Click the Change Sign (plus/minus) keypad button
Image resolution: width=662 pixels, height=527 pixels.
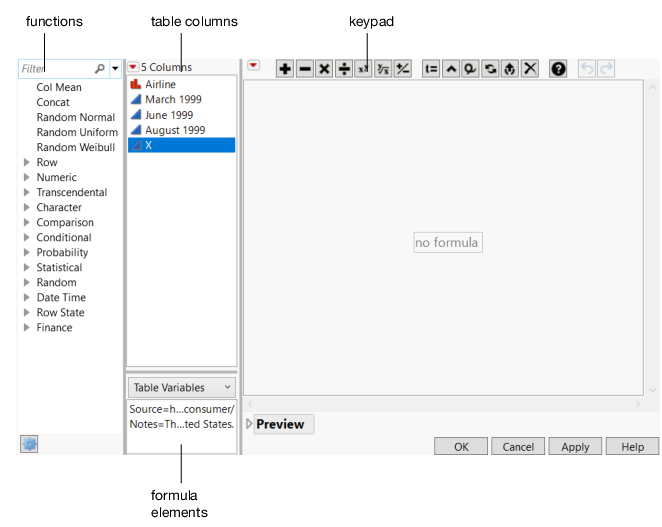[x=403, y=68]
